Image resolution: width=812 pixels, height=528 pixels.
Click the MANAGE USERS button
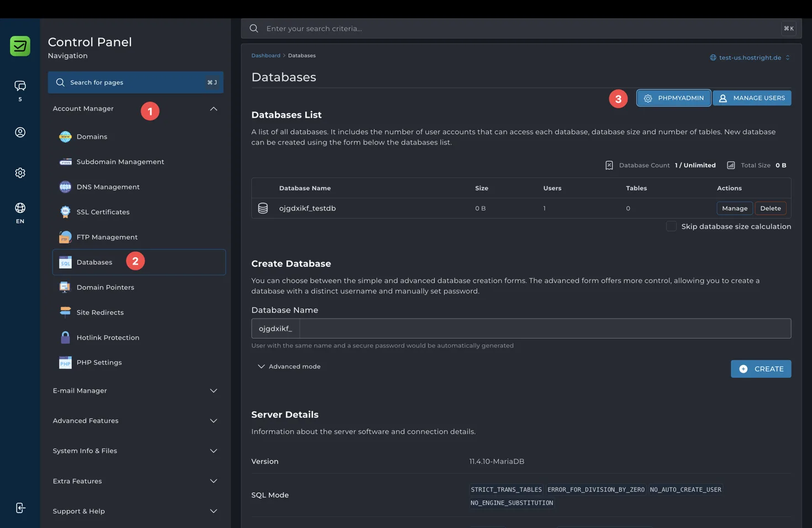click(752, 98)
